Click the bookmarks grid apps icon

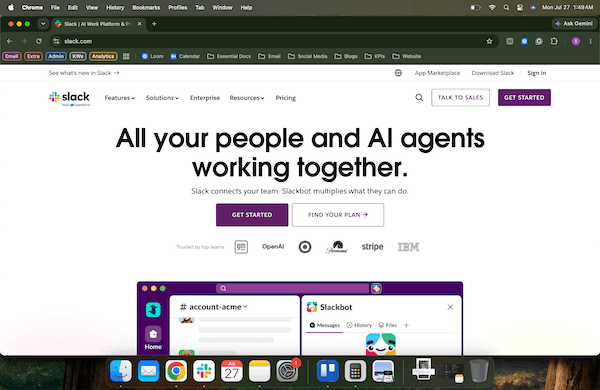126,56
